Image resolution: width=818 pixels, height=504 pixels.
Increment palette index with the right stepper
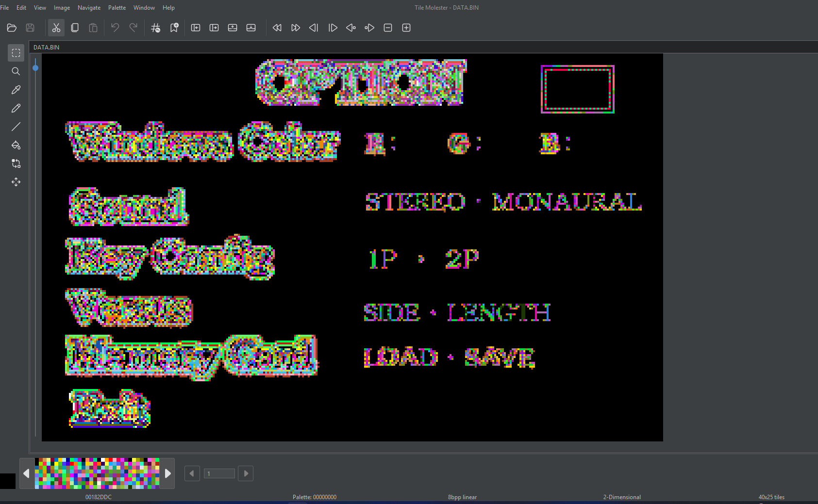(246, 473)
